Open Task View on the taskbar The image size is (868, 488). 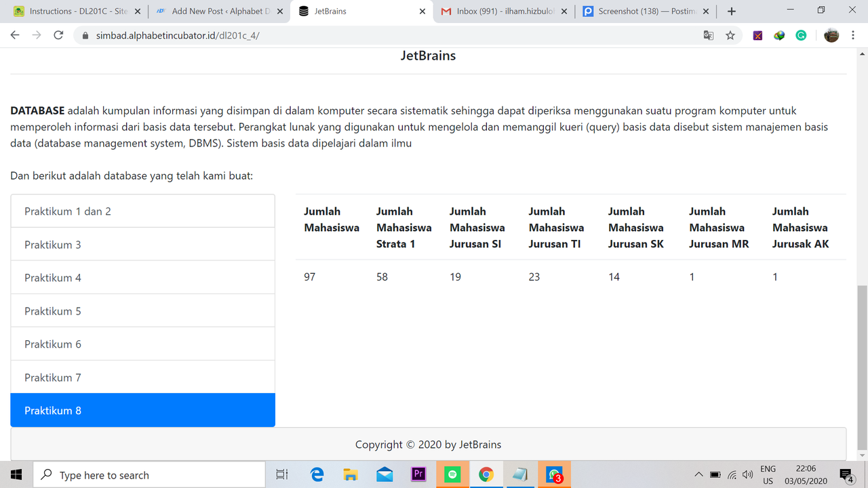[283, 474]
